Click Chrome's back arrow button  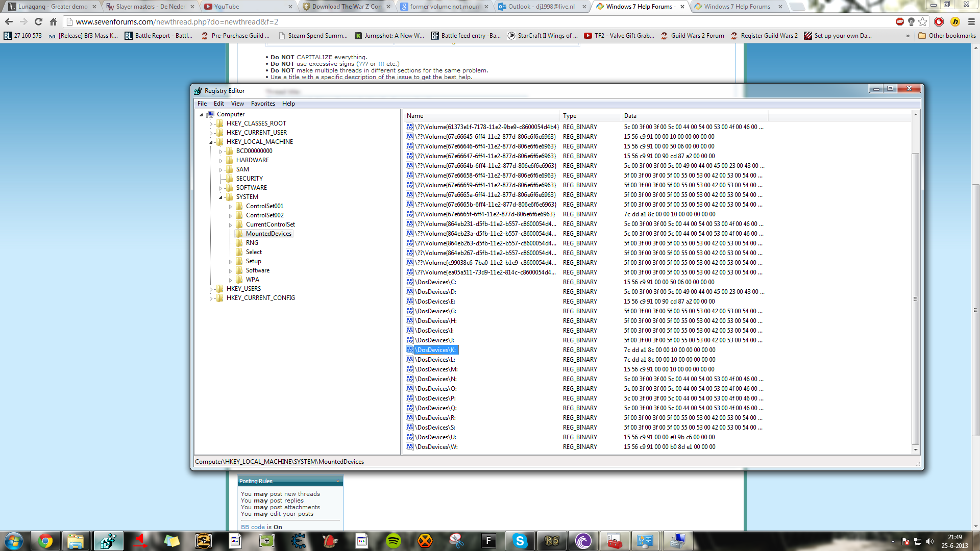pos(9,21)
